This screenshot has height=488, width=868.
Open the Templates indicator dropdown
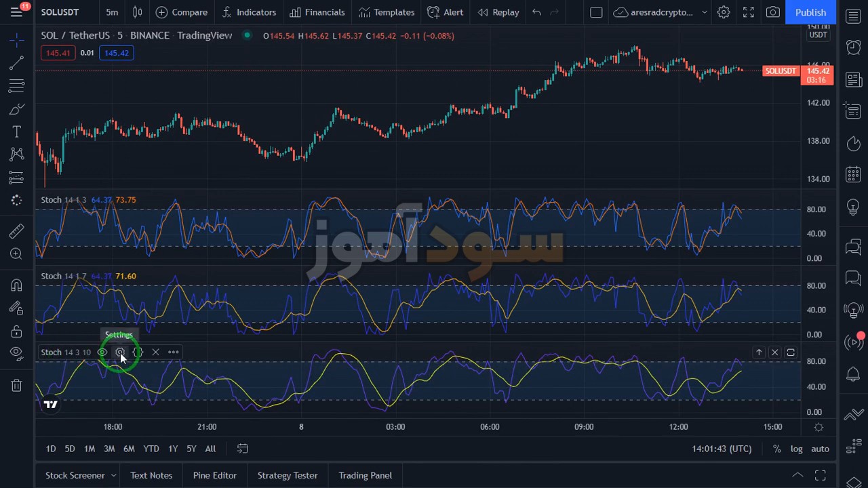387,12
